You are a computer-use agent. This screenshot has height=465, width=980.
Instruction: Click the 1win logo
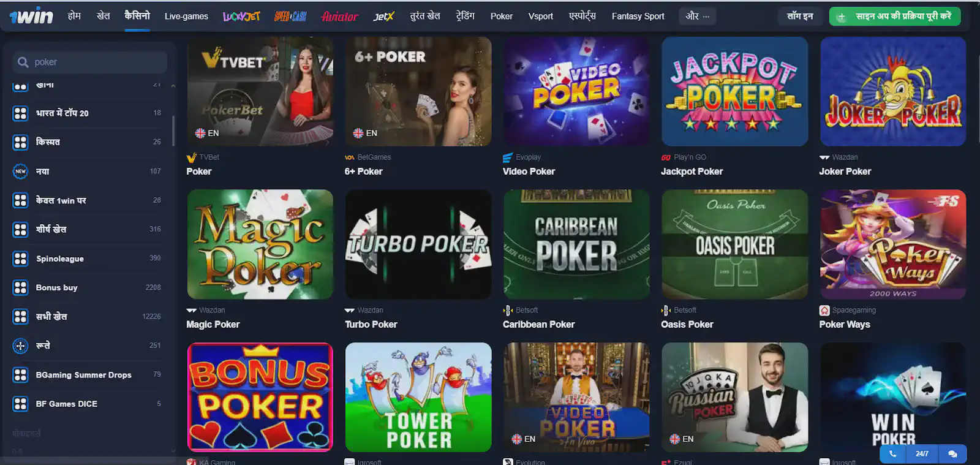coord(31,16)
